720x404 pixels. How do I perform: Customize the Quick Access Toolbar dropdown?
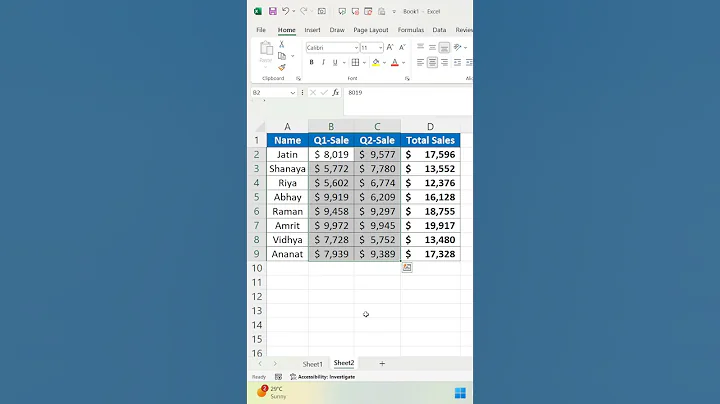pos(394,11)
